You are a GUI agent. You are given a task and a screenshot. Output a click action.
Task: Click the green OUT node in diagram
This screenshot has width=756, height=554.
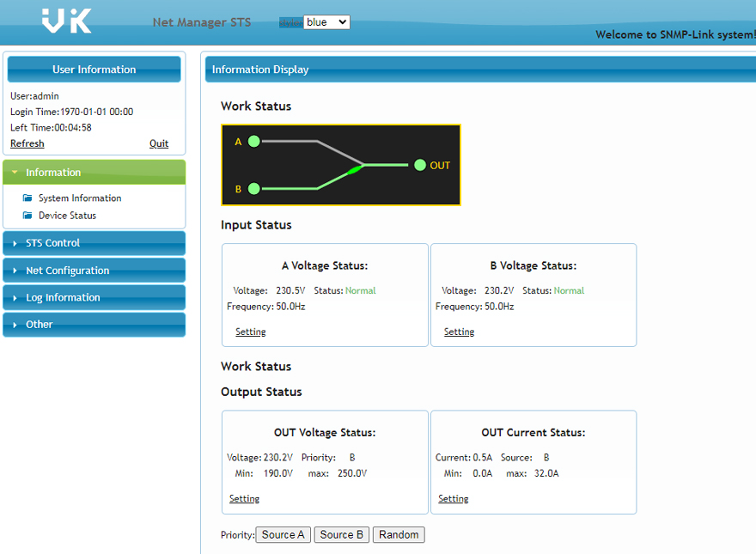click(x=419, y=165)
